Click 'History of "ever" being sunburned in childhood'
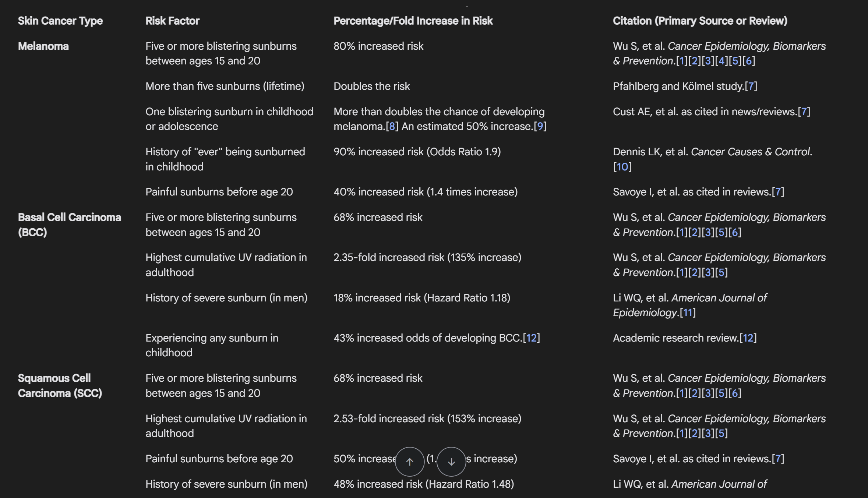The width and height of the screenshot is (868, 498). 225,159
